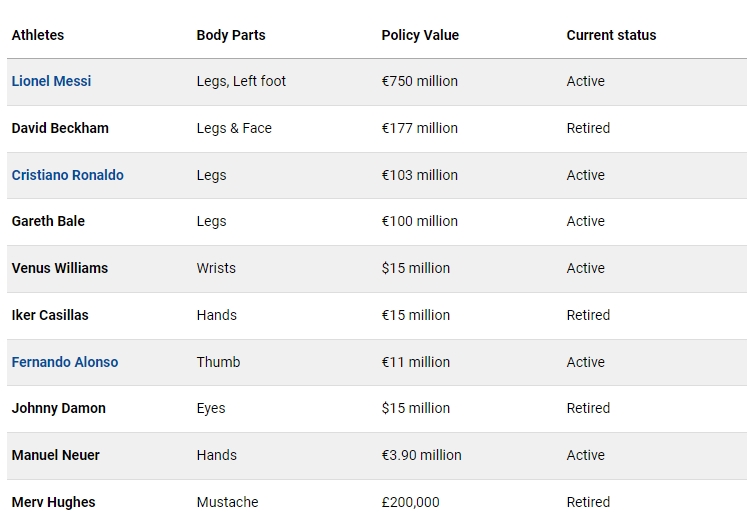Image resolution: width=748 pixels, height=523 pixels.
Task: Click the Policy Value column header
Action: tap(420, 35)
